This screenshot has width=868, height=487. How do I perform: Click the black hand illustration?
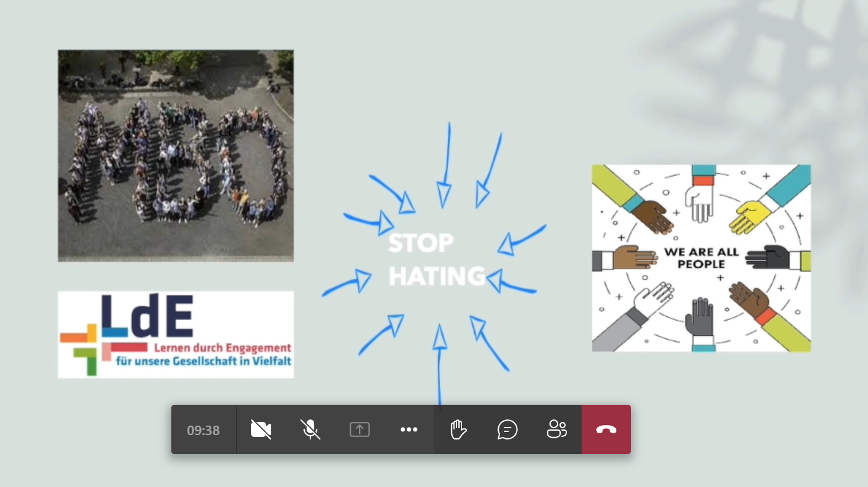(x=769, y=257)
